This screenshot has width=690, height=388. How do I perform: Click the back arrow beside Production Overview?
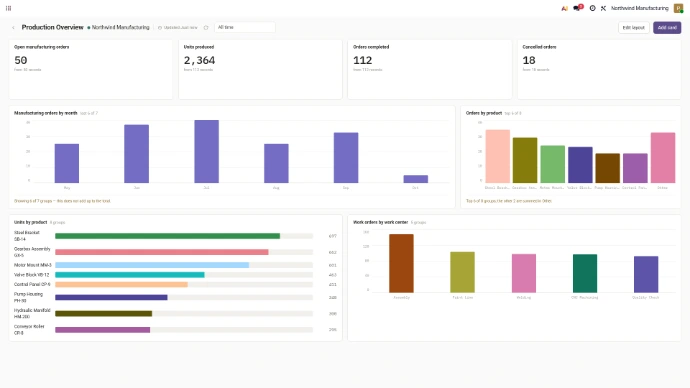pos(13,27)
